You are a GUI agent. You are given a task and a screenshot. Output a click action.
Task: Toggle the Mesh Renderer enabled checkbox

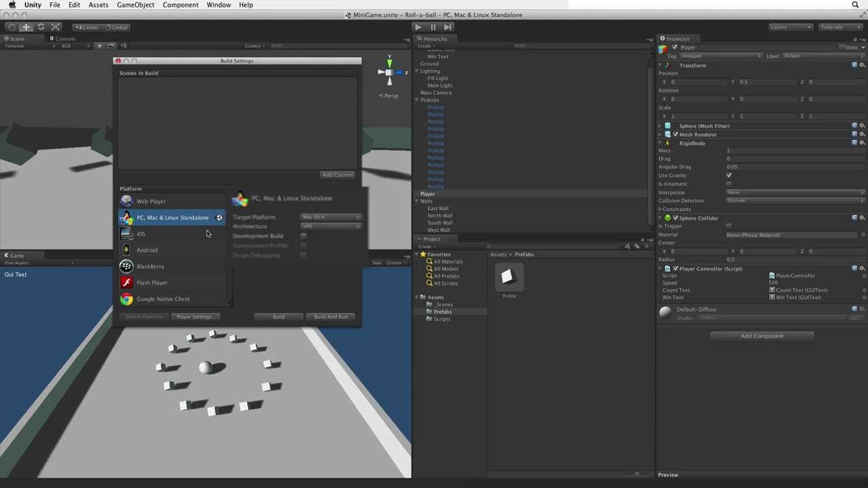tap(675, 134)
